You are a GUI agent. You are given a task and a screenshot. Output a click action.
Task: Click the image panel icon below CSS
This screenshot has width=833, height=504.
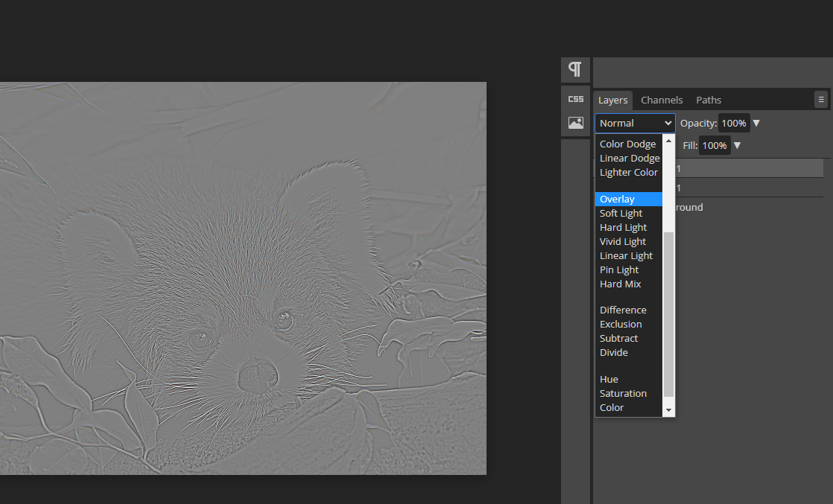[x=575, y=123]
